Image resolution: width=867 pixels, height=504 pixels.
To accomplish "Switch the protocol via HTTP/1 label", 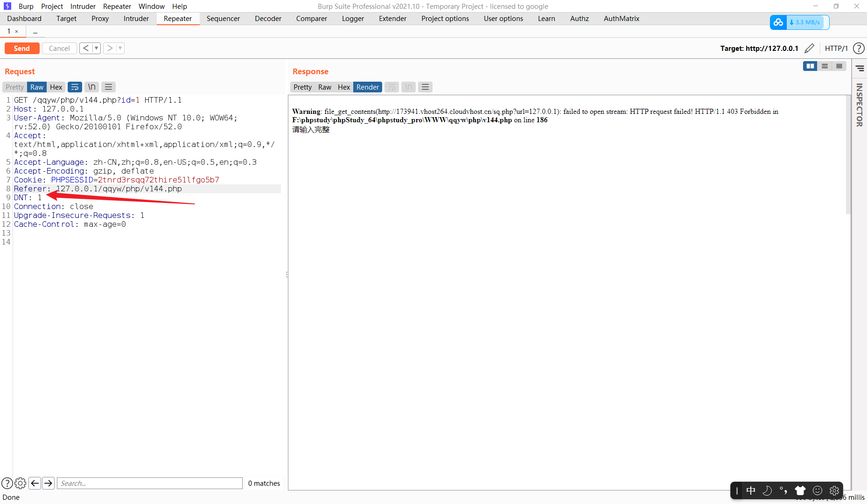I will pyautogui.click(x=836, y=48).
